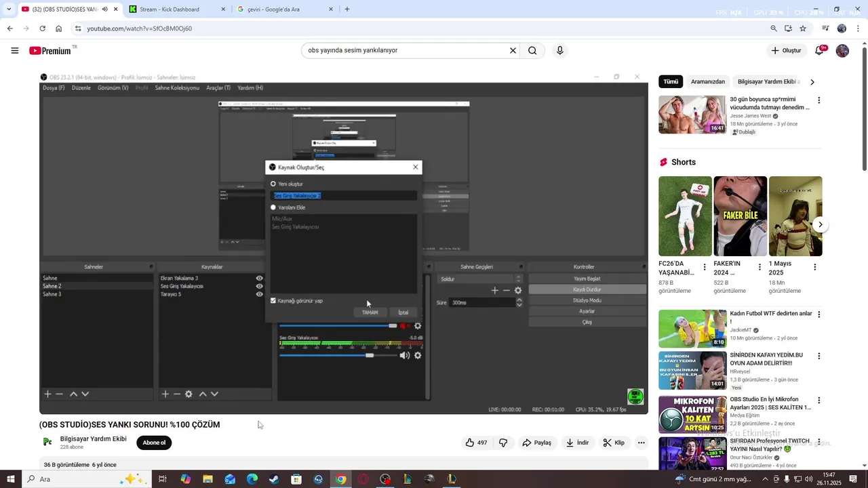Click Oluştur create button
The image size is (868, 488).
(787, 51)
